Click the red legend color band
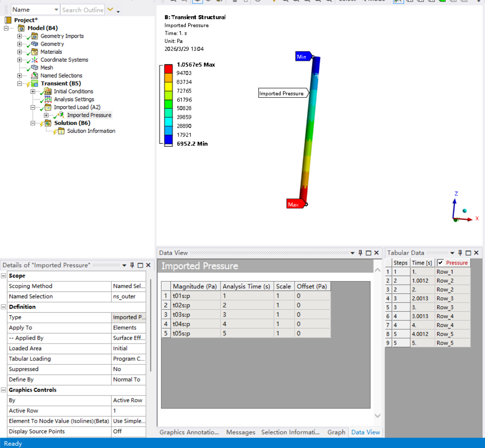Screen dimensions: 485x448 click(169, 69)
